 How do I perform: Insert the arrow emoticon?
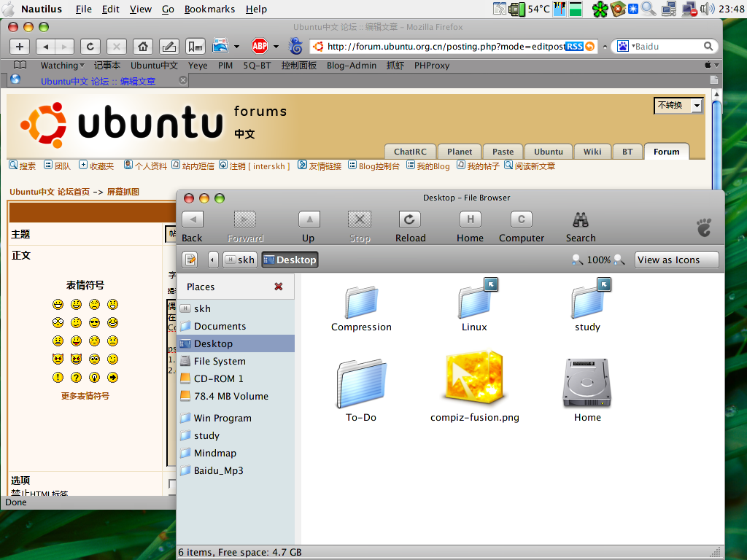click(x=112, y=378)
